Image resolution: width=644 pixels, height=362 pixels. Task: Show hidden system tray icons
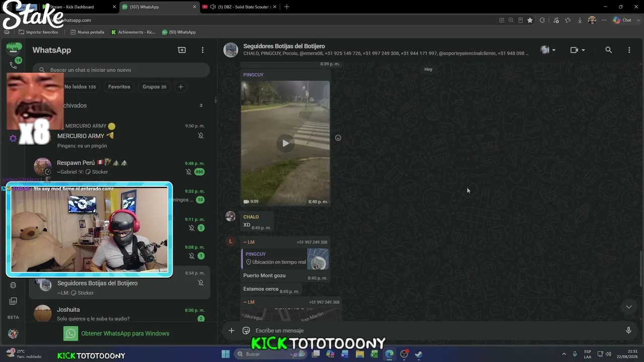(x=563, y=354)
